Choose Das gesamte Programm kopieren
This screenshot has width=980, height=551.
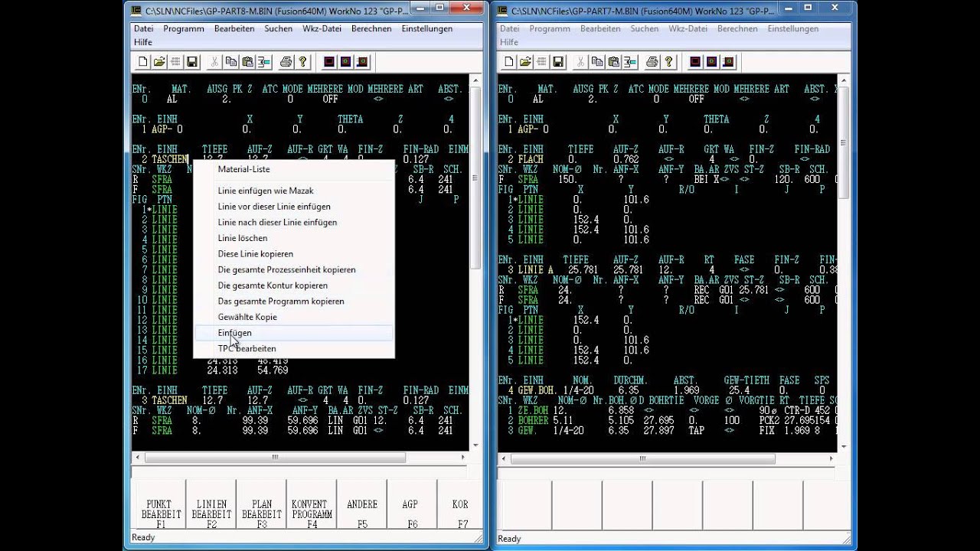[294, 301]
